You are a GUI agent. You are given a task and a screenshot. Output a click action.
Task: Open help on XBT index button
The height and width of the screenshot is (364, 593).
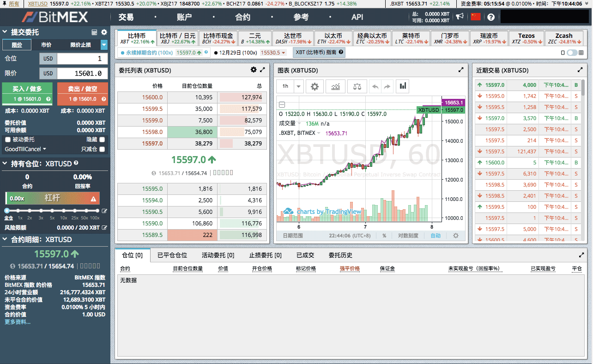click(341, 53)
